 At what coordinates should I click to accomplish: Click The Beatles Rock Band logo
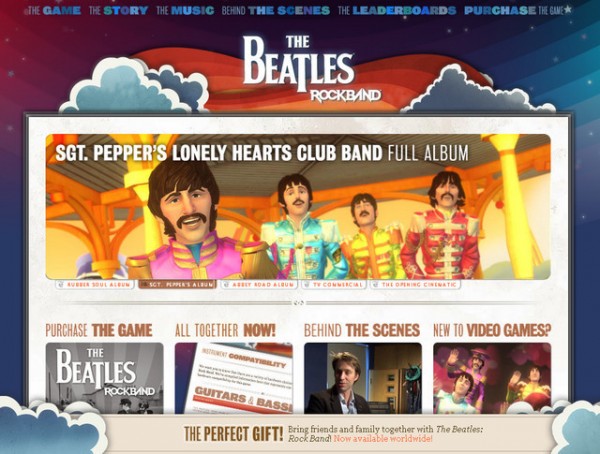pos(298,69)
